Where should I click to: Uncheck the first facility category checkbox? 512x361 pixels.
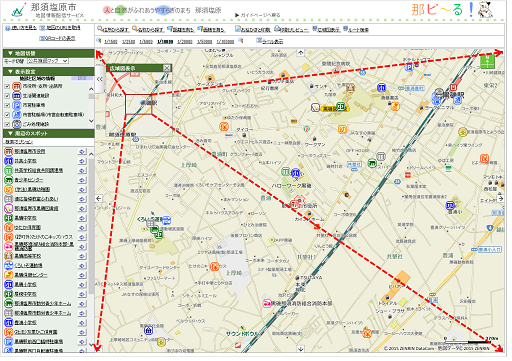(7, 87)
